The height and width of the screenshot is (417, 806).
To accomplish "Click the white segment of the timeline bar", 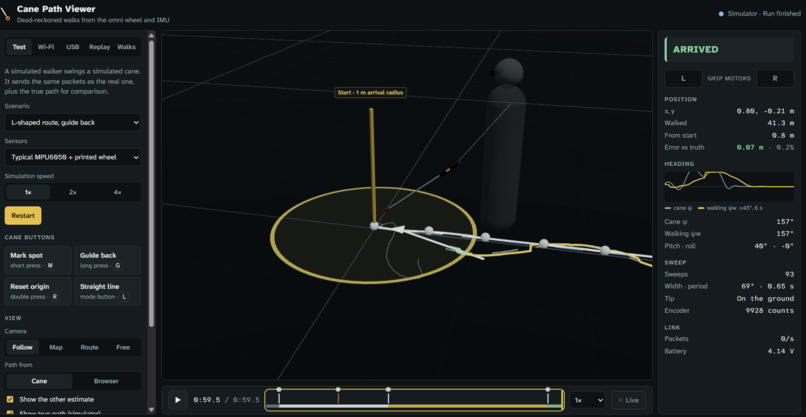I will pos(333,406).
